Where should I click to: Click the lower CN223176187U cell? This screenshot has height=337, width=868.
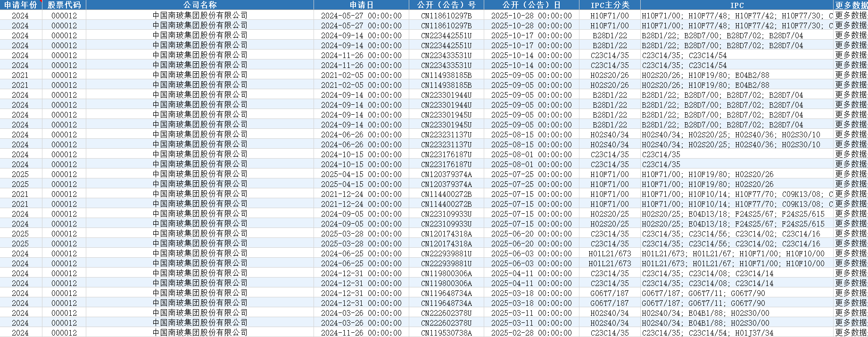446,164
